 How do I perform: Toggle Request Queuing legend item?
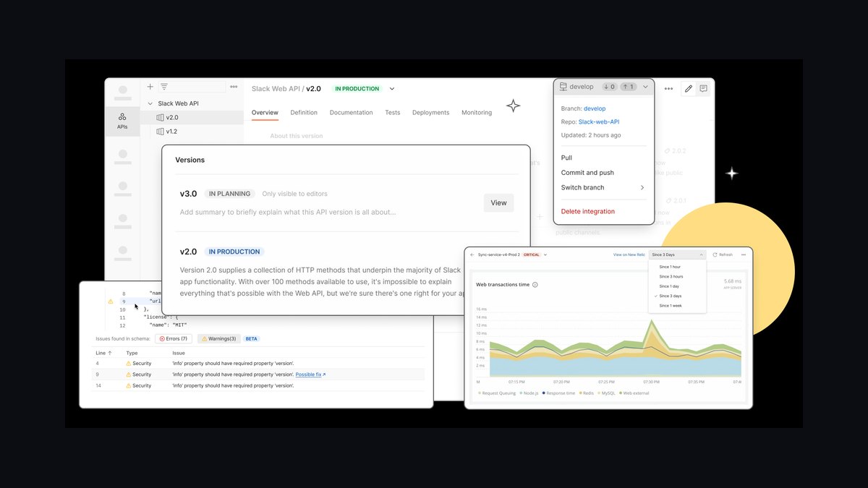point(498,393)
